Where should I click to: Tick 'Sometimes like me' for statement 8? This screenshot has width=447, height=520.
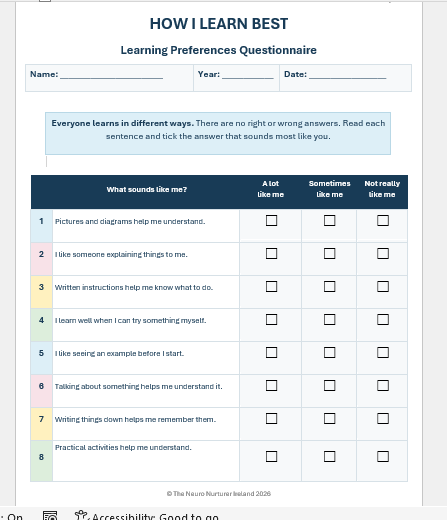329,456
